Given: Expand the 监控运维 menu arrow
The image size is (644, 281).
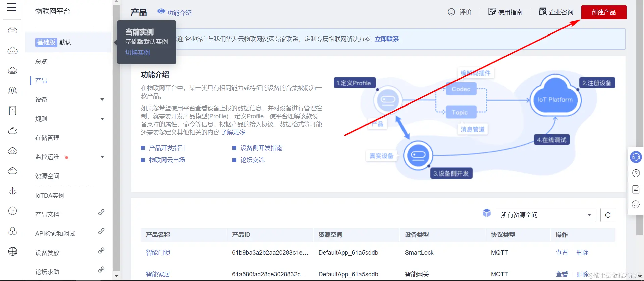Looking at the screenshot, I should click(x=102, y=157).
